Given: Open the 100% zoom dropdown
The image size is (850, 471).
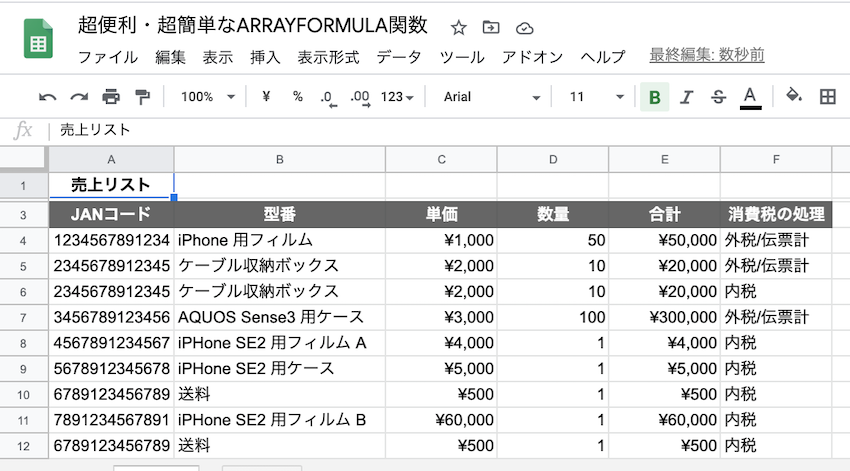Looking at the screenshot, I should (x=208, y=97).
